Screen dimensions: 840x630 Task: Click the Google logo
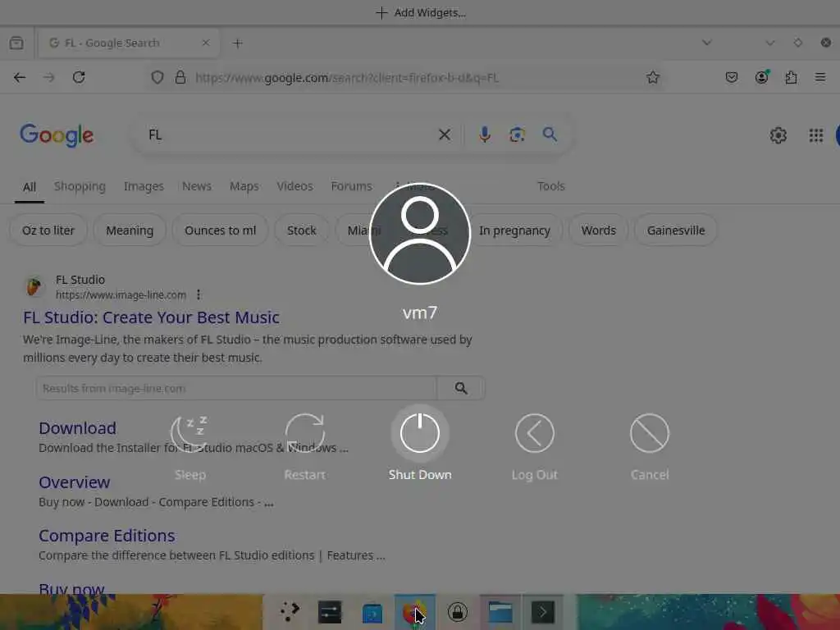[x=57, y=135]
